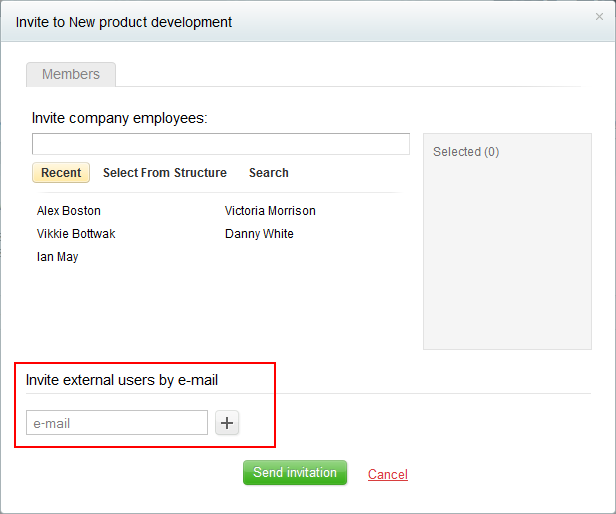Select Danny White as invitee
The image size is (616, 514).
(x=259, y=234)
